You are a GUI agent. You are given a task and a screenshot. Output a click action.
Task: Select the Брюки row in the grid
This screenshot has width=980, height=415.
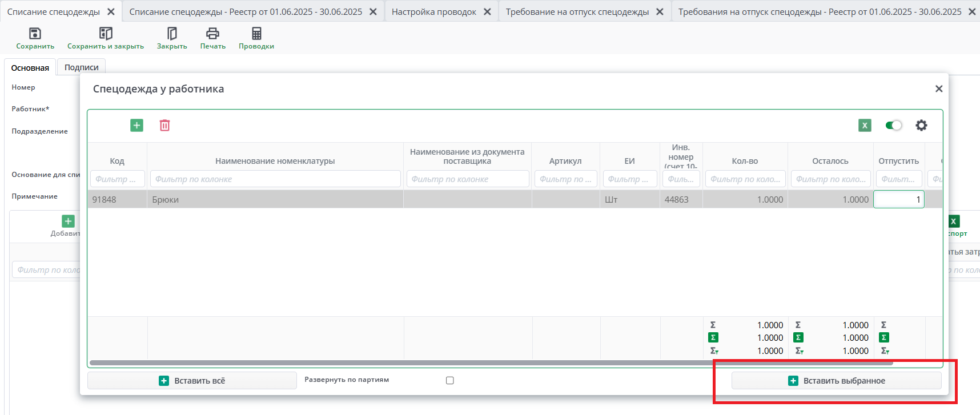274,199
